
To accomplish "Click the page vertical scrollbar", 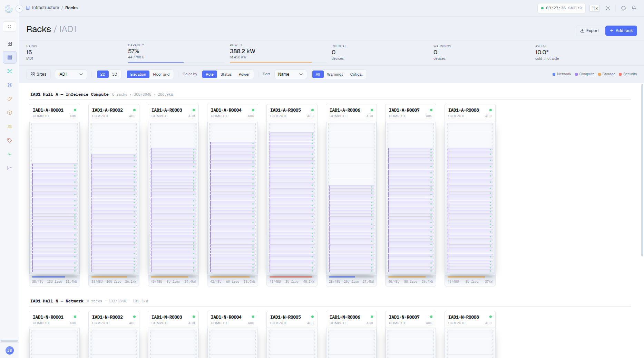I will click(642, 170).
